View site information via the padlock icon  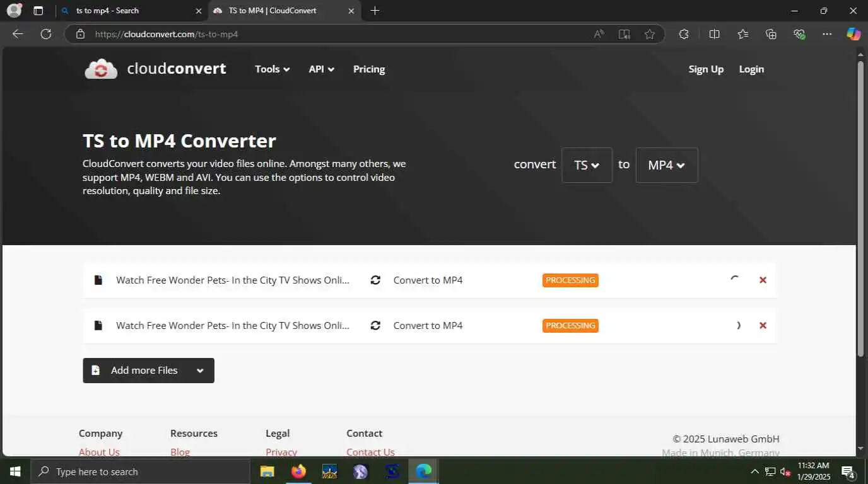point(80,34)
